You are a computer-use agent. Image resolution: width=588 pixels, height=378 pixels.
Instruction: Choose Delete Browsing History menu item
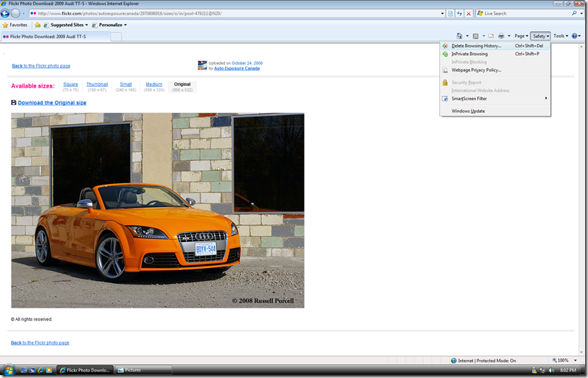495,46
